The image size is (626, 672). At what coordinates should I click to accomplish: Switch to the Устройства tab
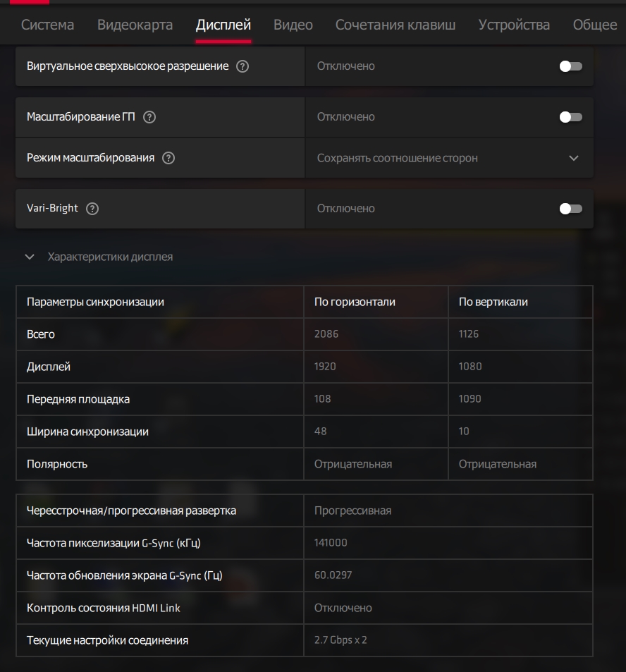tap(513, 25)
